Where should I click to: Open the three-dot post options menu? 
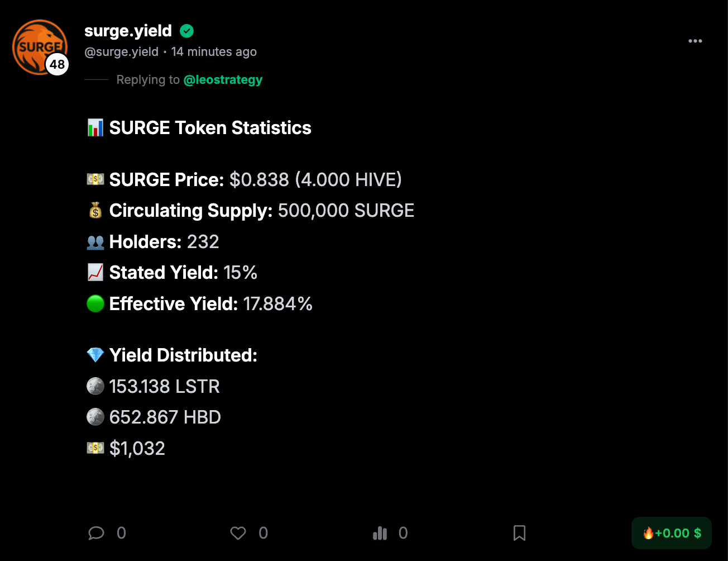coord(695,41)
